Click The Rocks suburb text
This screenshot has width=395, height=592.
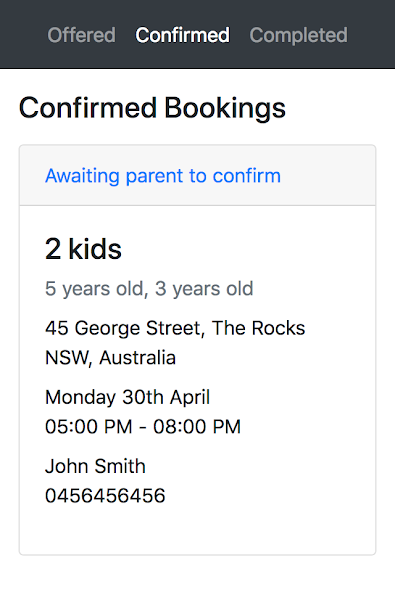tap(258, 328)
